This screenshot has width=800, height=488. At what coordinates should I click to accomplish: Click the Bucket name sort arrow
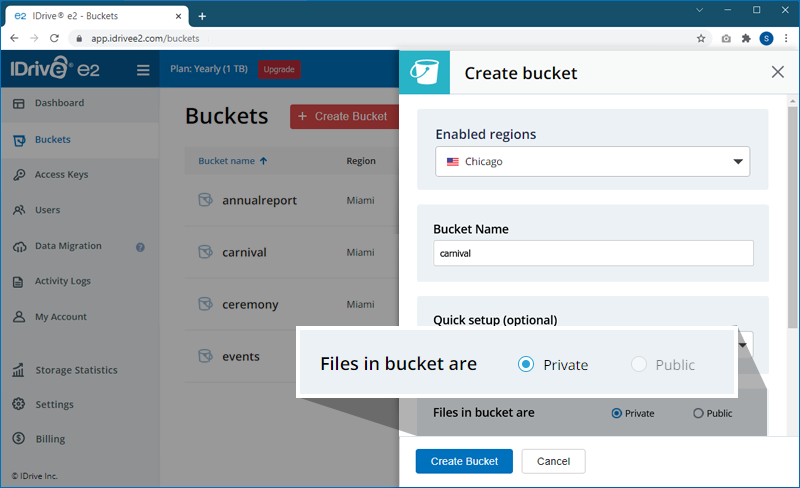(263, 161)
